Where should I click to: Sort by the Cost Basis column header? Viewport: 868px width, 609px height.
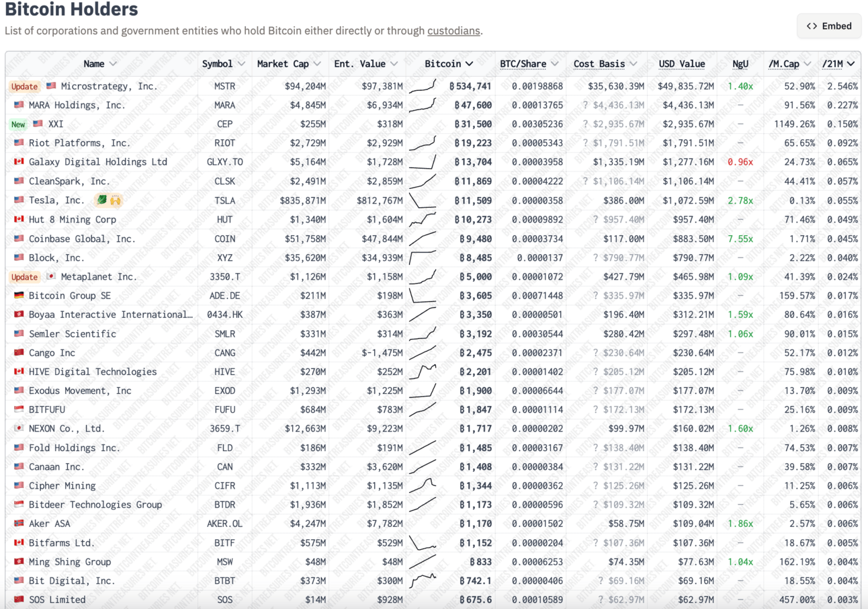(606, 64)
